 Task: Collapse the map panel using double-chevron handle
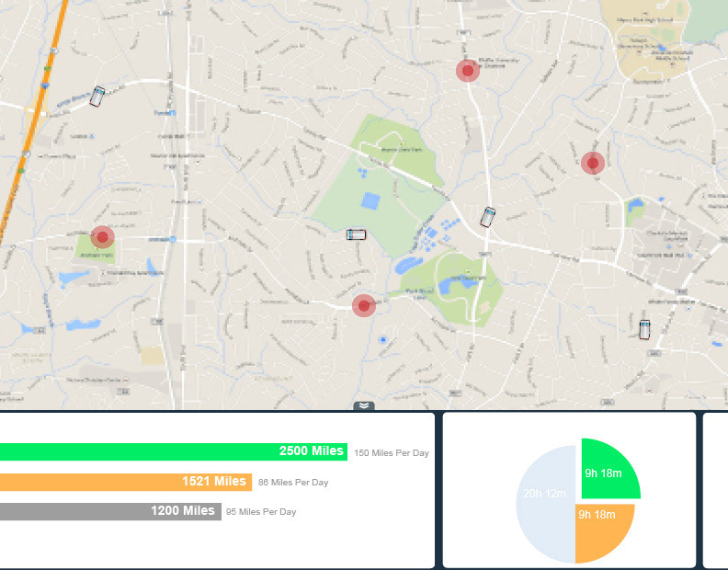364,405
